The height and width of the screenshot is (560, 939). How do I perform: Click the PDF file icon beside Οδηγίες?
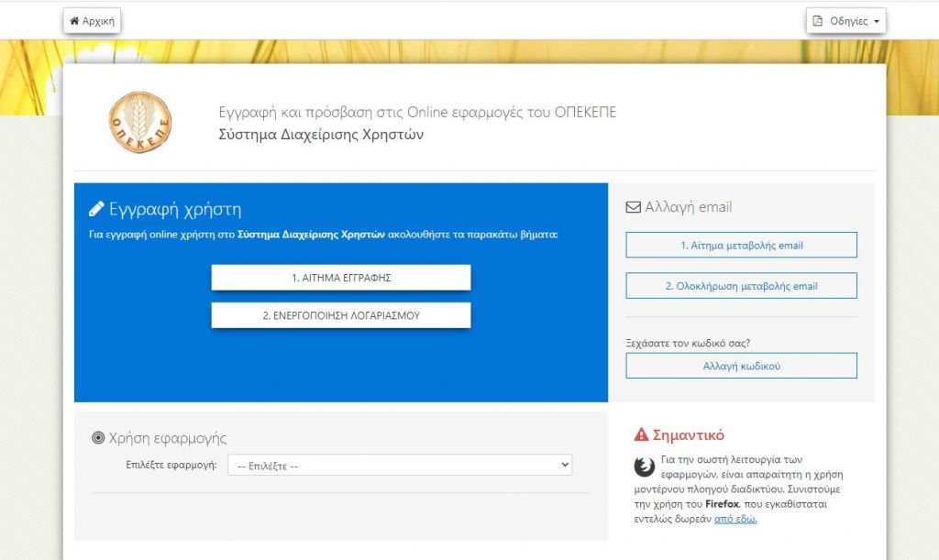click(x=818, y=21)
